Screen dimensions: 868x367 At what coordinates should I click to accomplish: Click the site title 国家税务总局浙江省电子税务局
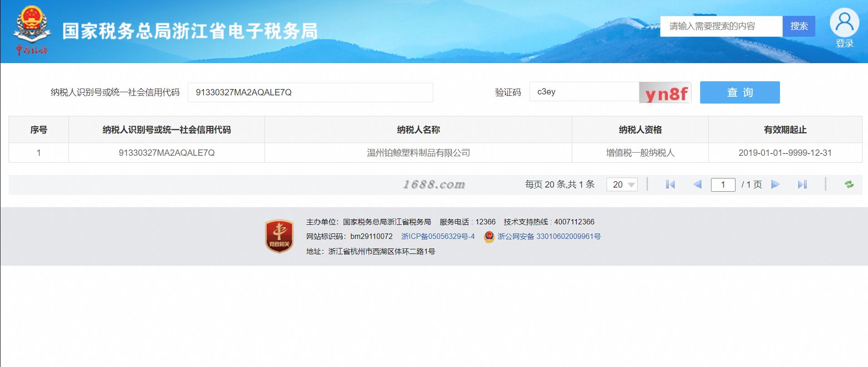pos(190,31)
